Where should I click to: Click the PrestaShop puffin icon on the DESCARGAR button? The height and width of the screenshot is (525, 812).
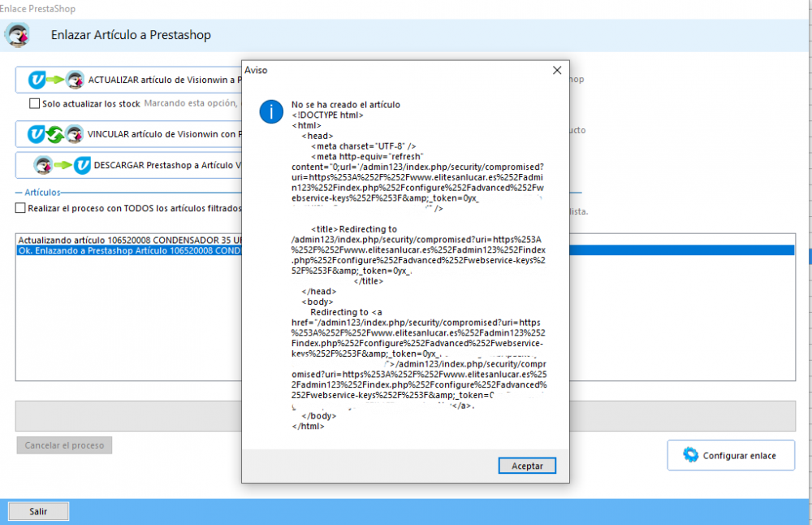pyautogui.click(x=43, y=165)
